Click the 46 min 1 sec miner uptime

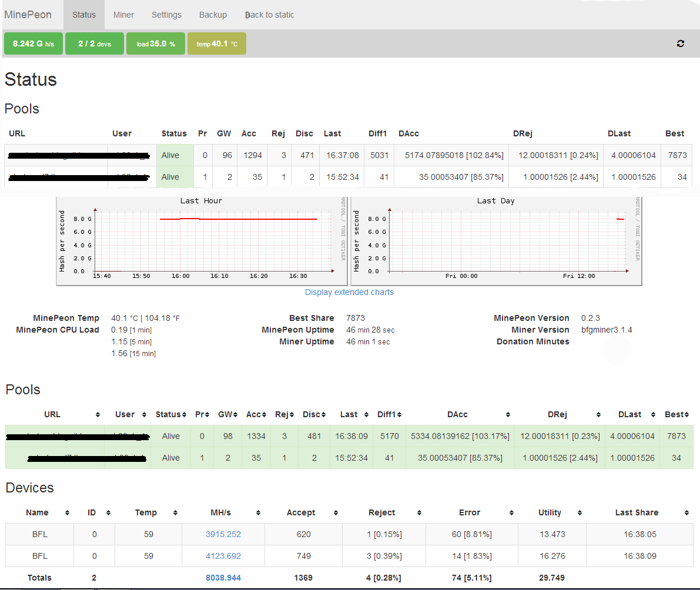[369, 341]
